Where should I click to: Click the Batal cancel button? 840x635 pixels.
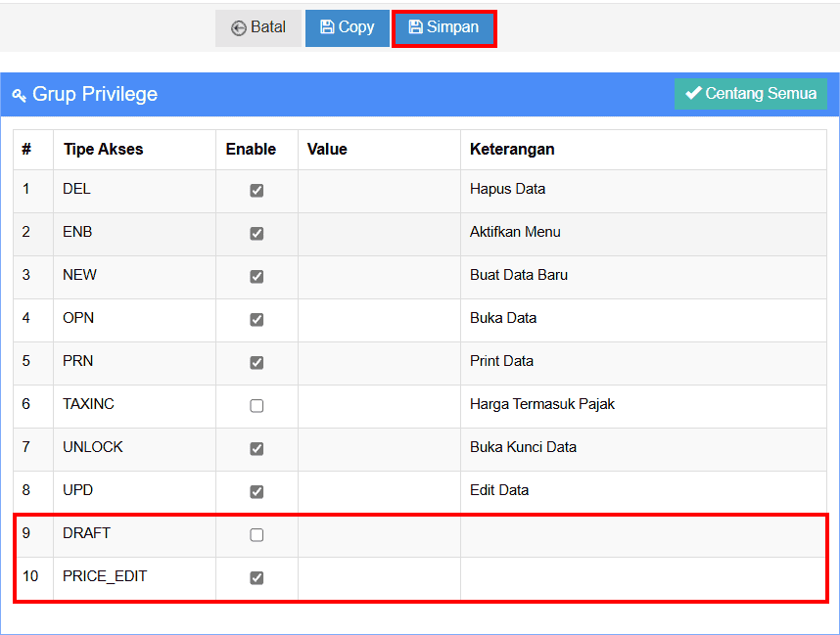pyautogui.click(x=258, y=28)
